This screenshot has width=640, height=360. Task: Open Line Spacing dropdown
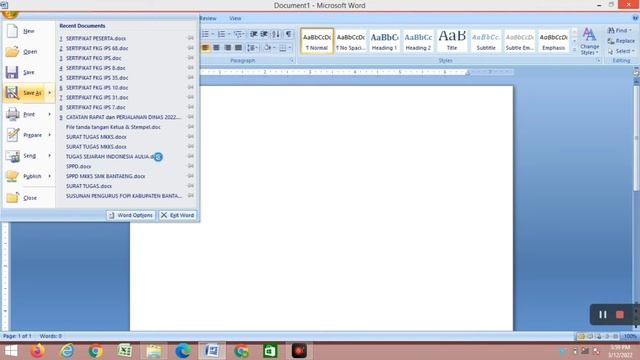pyautogui.click(x=253, y=48)
